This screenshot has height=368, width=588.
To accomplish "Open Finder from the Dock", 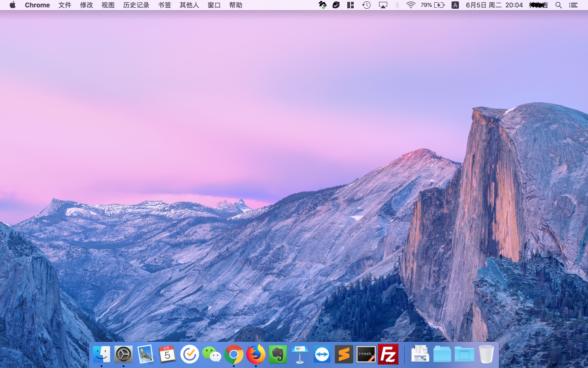I will tap(102, 354).
